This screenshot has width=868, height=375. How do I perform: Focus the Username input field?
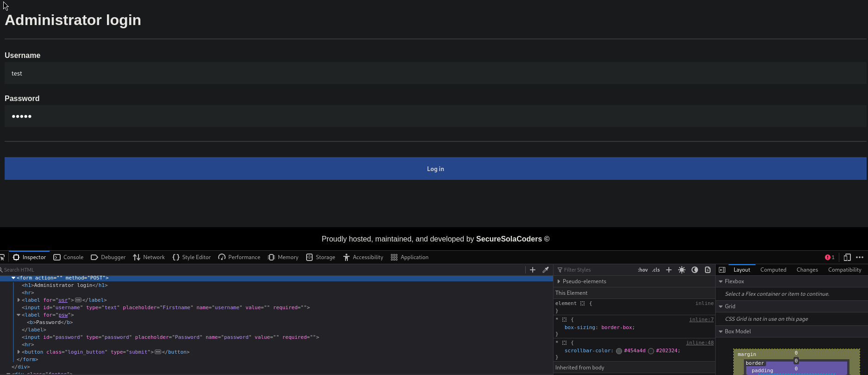pyautogui.click(x=435, y=73)
